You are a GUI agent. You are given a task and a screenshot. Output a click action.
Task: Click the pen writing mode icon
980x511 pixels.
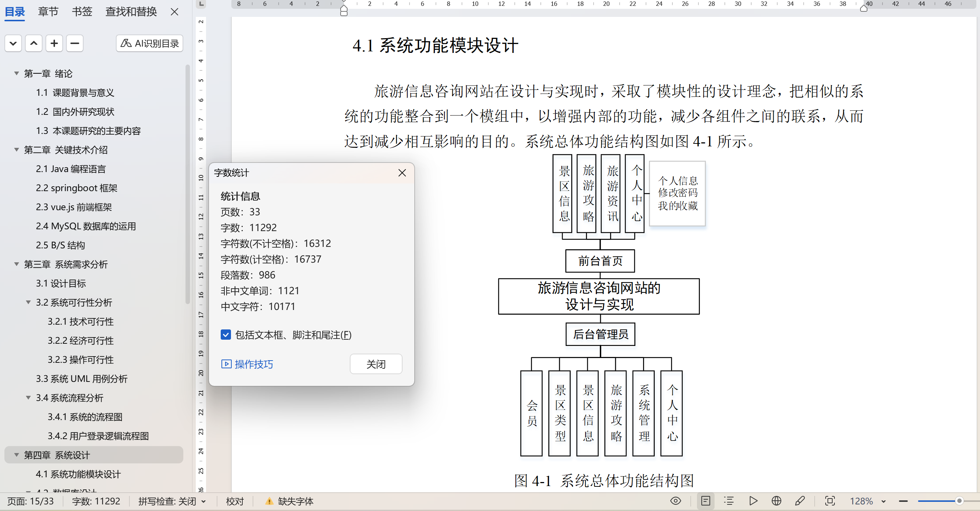800,501
